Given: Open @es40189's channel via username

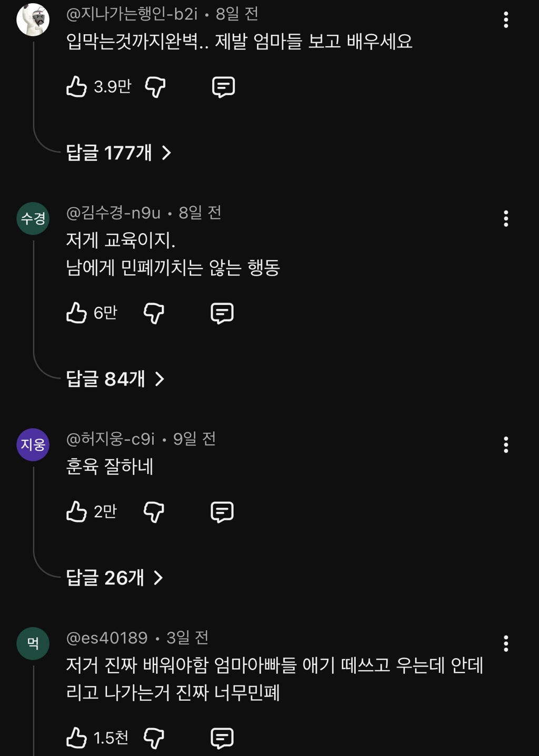Looking at the screenshot, I should pyautogui.click(x=107, y=638).
